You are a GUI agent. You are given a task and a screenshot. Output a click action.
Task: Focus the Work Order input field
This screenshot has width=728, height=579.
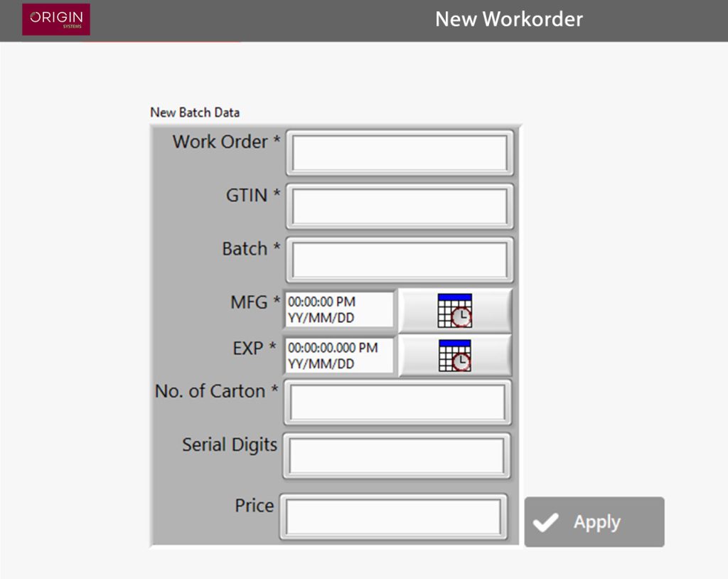pyautogui.click(x=399, y=152)
